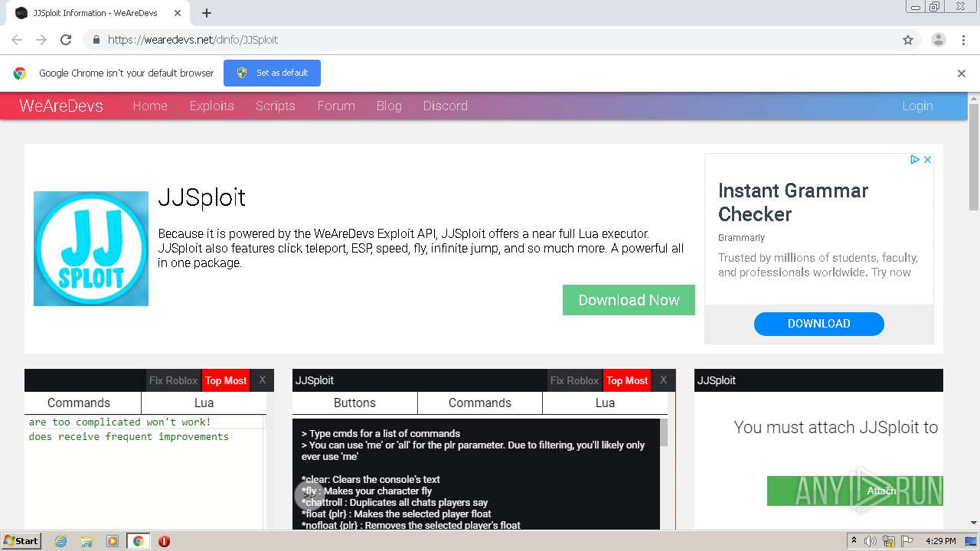Click 'are too complicated won't work!' line
The width and height of the screenshot is (980, 551).
click(120, 422)
